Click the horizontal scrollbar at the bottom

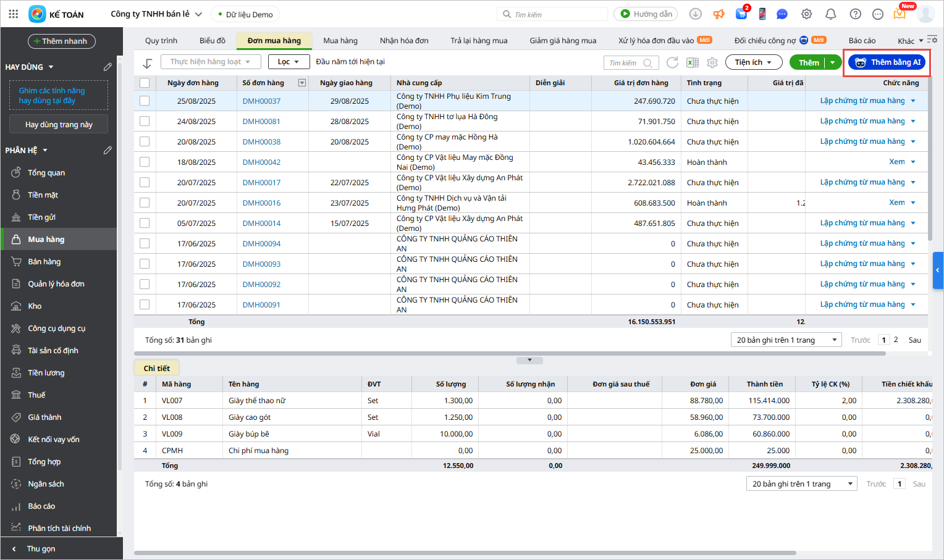tap(465, 553)
